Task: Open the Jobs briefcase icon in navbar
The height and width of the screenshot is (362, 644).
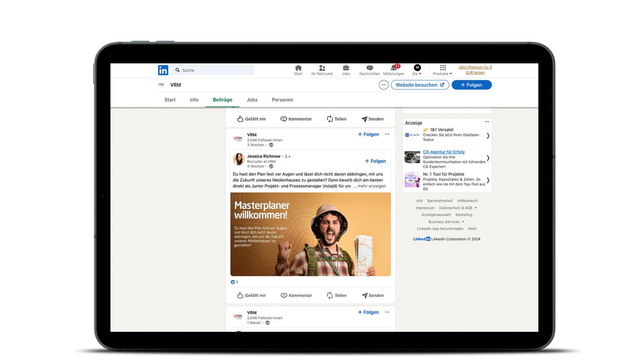Action: point(346,70)
